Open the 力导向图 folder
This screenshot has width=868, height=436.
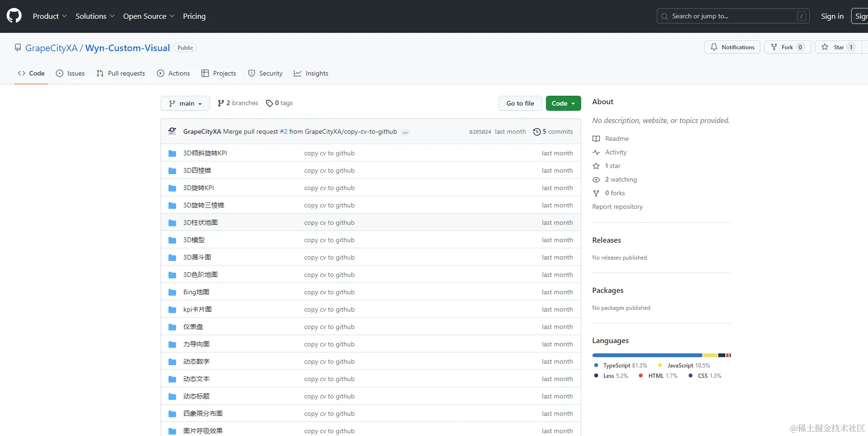[x=196, y=344]
